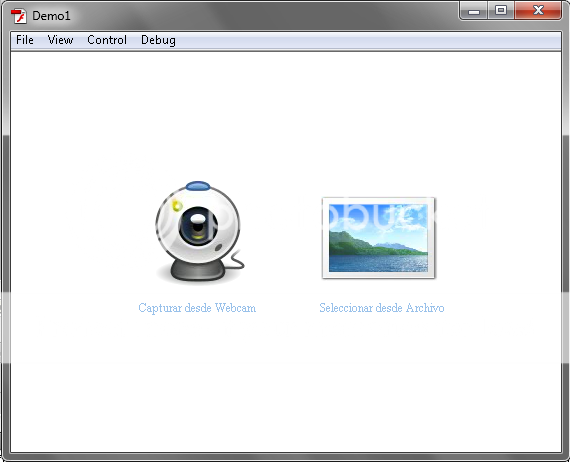The height and width of the screenshot is (462, 570).
Task: Click the landscape photo icon
Action: (378, 238)
